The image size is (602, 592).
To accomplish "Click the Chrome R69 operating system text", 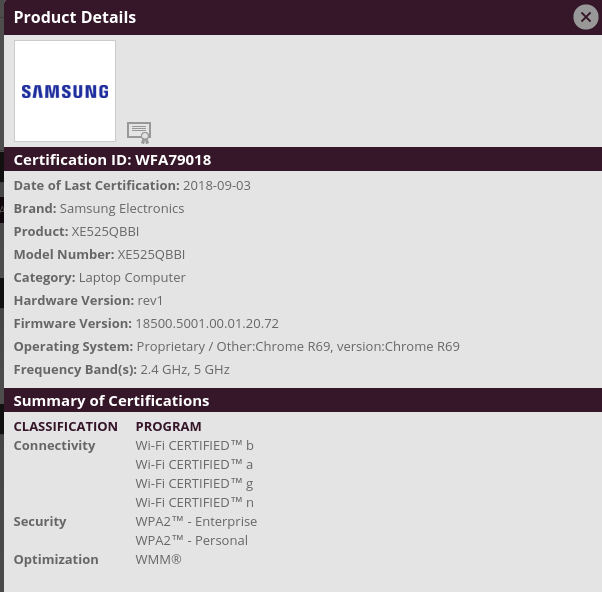I will (298, 347).
